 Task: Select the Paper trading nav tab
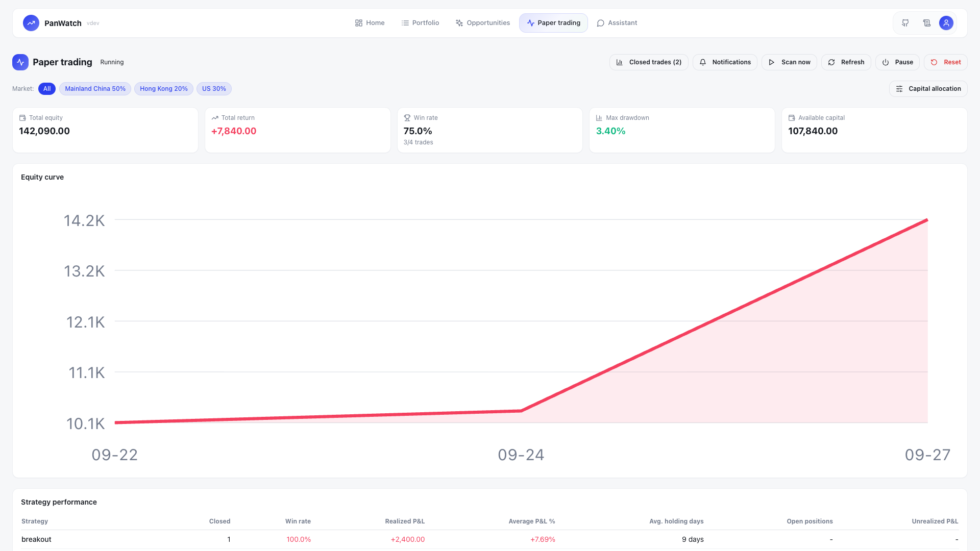tap(553, 23)
